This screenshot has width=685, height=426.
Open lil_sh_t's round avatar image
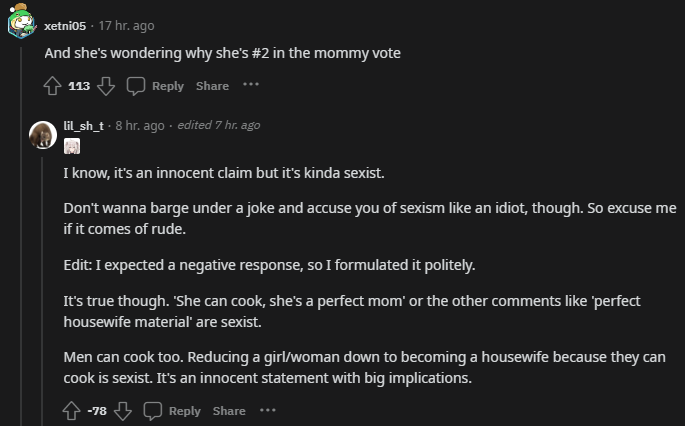[x=43, y=135]
